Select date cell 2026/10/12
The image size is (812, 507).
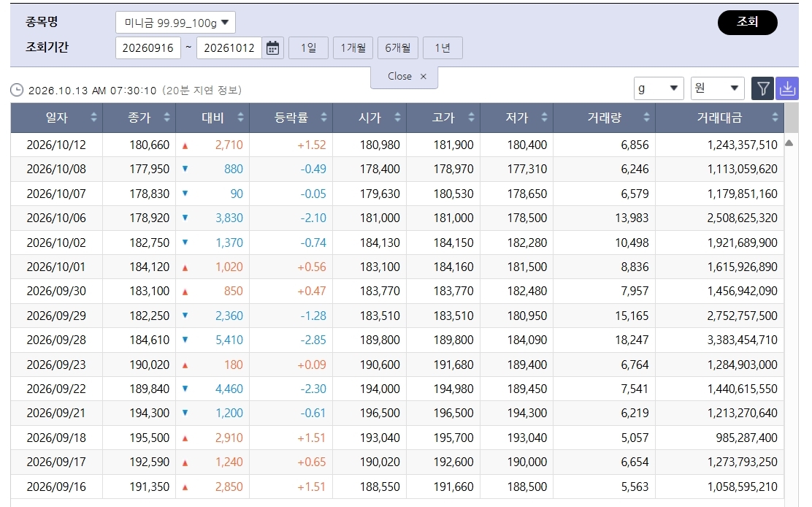[x=56, y=145]
